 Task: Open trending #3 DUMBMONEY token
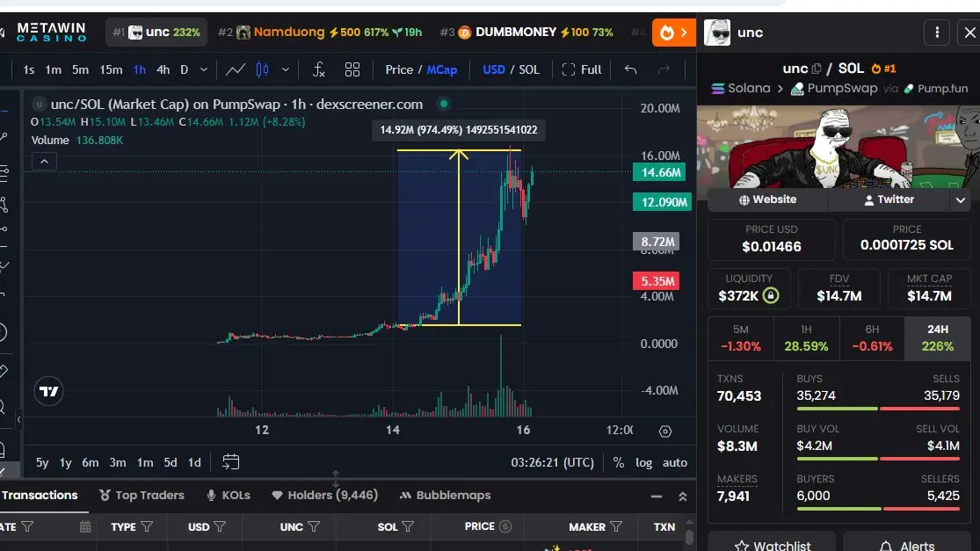[526, 33]
